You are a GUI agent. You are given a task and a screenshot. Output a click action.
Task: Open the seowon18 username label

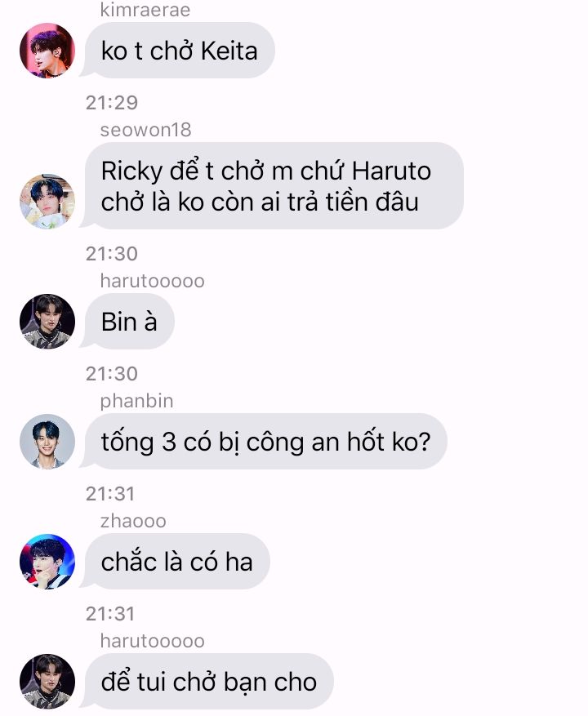(145, 130)
